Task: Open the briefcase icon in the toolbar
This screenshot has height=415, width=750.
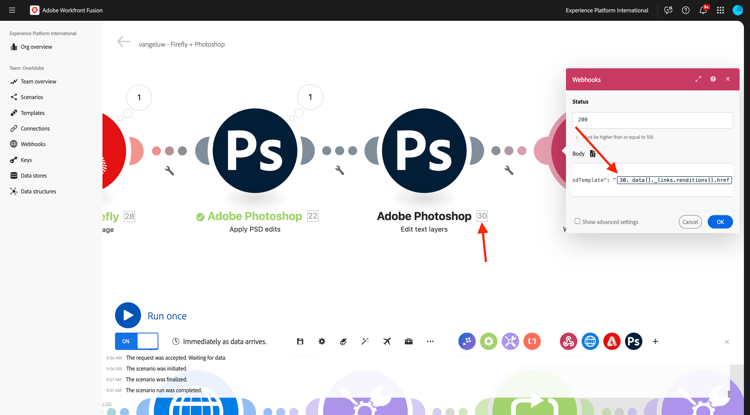Action: point(408,341)
